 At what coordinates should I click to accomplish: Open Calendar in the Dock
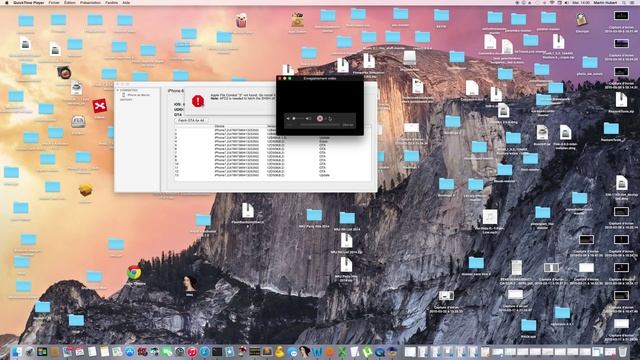pyautogui.click(x=80, y=352)
